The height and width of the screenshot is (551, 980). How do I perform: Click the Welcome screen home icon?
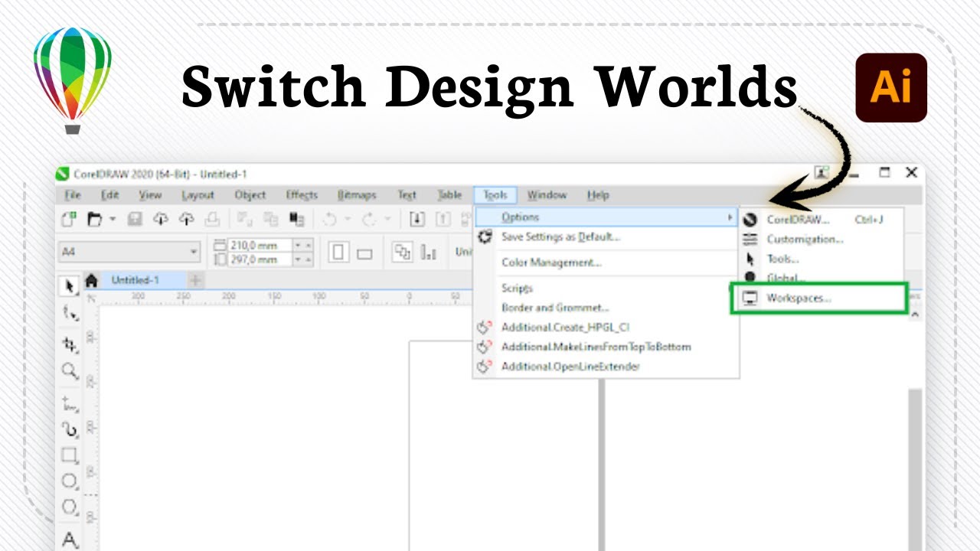point(91,280)
